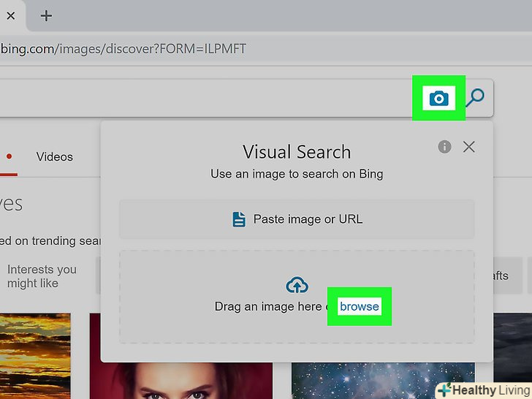Image resolution: width=532 pixels, height=399 pixels.
Task: Click the bing.com address bar URL
Action: pos(123,49)
